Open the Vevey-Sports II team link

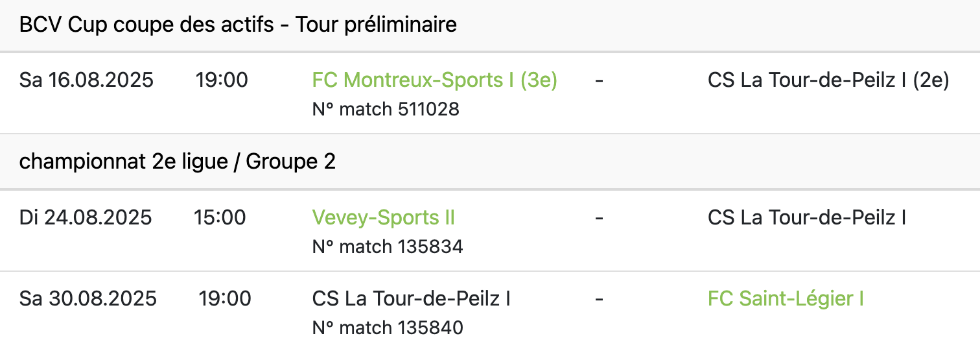tap(383, 217)
